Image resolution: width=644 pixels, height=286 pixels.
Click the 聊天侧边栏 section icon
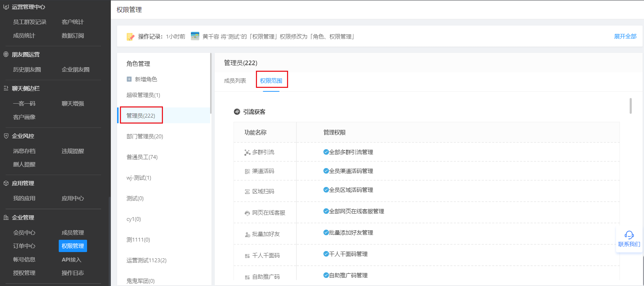pos(6,88)
